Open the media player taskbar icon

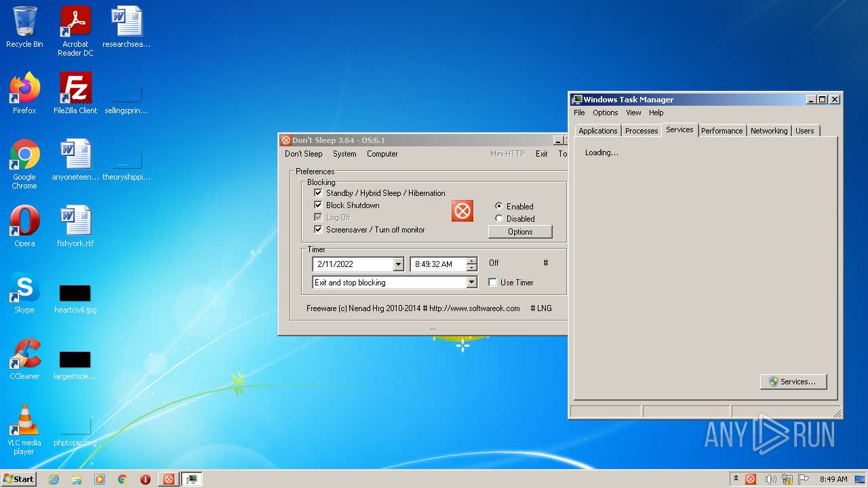(x=100, y=479)
